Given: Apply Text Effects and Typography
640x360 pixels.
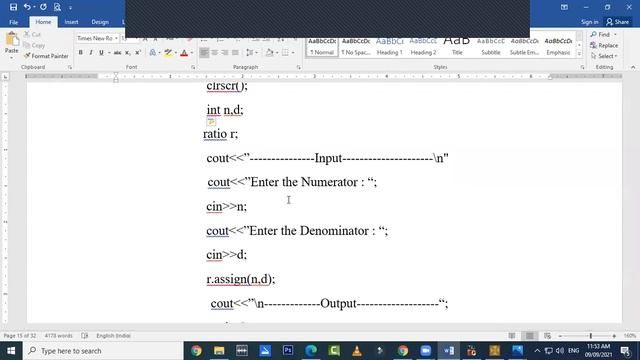Looking at the screenshot, I should (153, 53).
